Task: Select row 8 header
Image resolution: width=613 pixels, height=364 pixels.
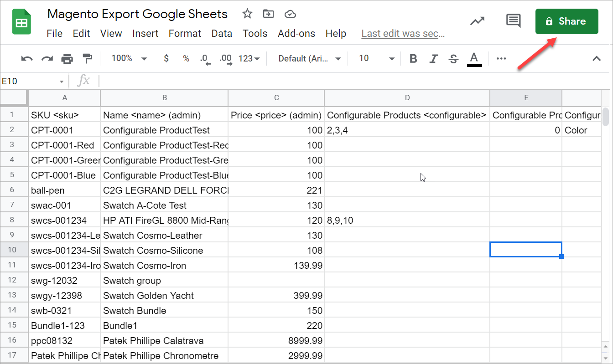Action: point(14,220)
